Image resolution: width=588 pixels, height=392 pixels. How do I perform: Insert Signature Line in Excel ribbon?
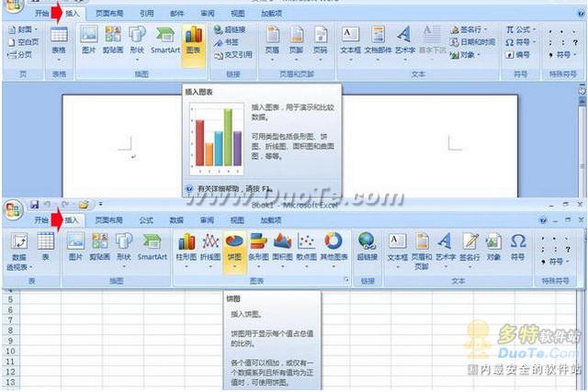(x=469, y=250)
